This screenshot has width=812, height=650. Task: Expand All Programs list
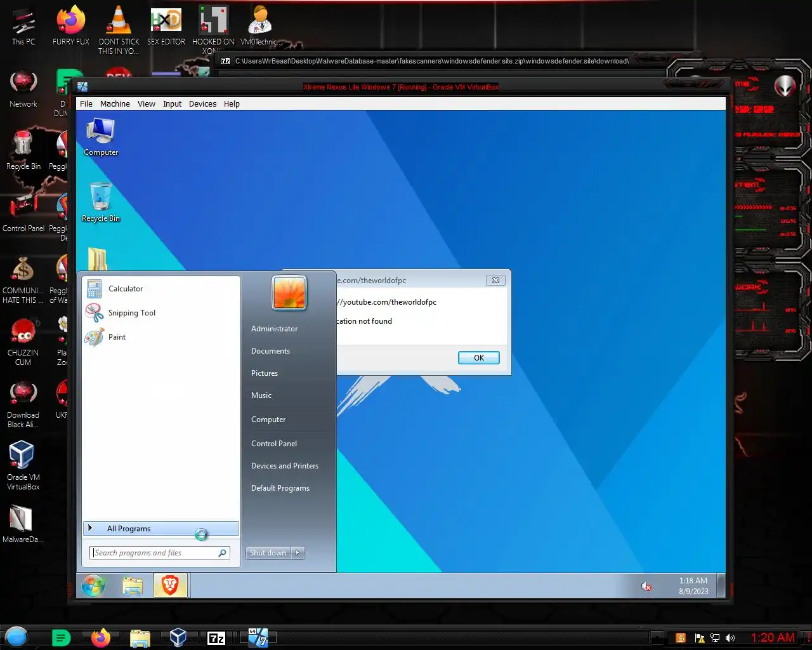tap(161, 529)
